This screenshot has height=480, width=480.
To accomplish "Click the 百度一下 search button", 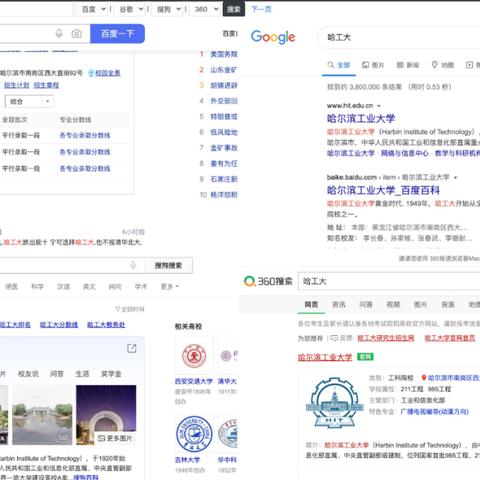I will pyautogui.click(x=117, y=34).
